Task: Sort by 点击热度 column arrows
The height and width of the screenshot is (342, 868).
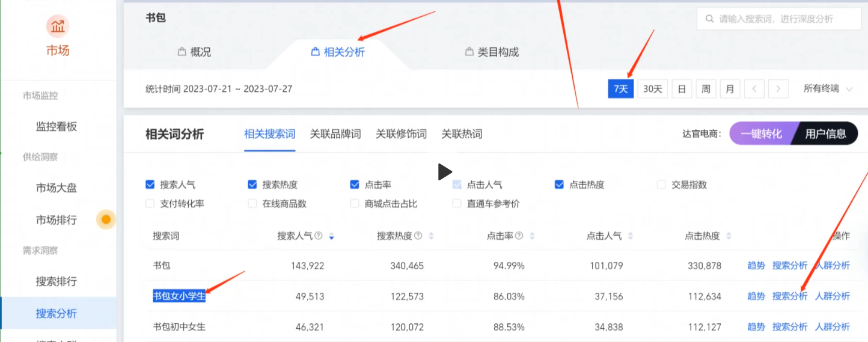Action: click(730, 236)
